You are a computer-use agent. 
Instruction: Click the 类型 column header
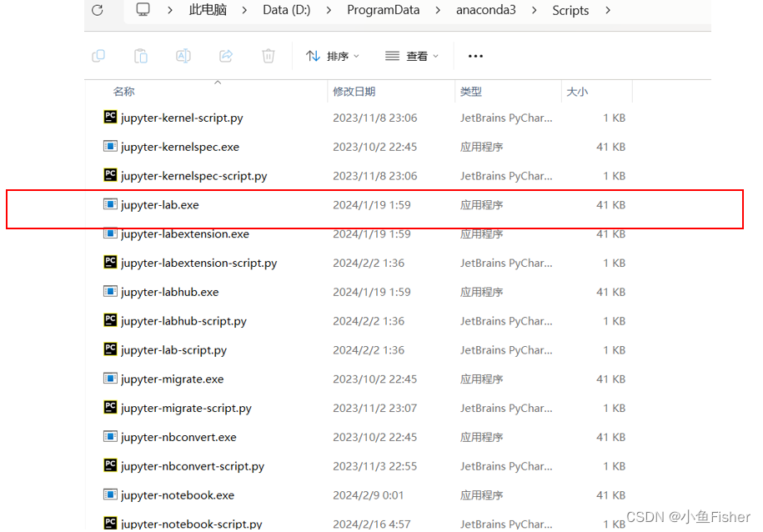(x=471, y=91)
